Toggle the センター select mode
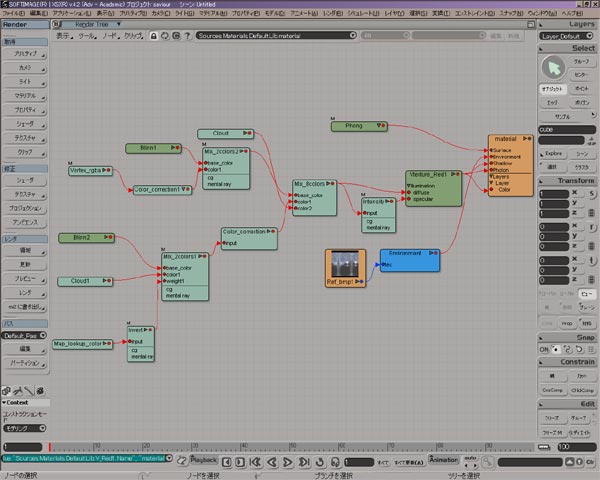This screenshot has width=600, height=480. tap(581, 75)
